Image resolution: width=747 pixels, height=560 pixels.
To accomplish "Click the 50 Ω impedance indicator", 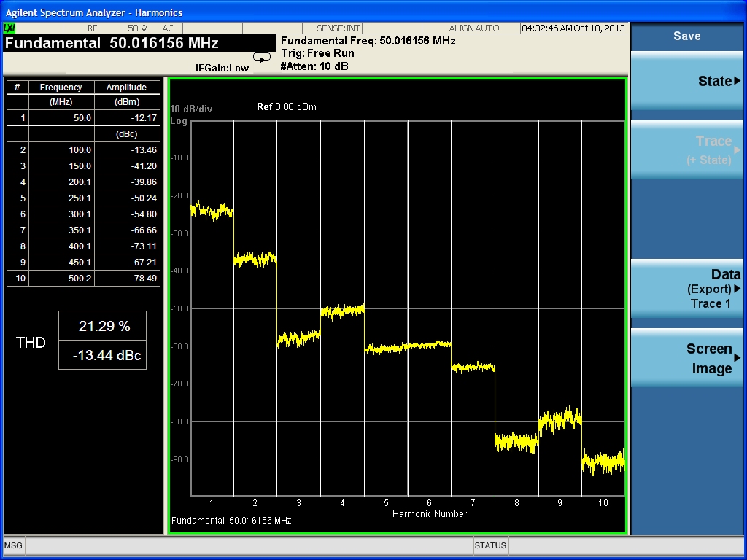I will [x=137, y=28].
